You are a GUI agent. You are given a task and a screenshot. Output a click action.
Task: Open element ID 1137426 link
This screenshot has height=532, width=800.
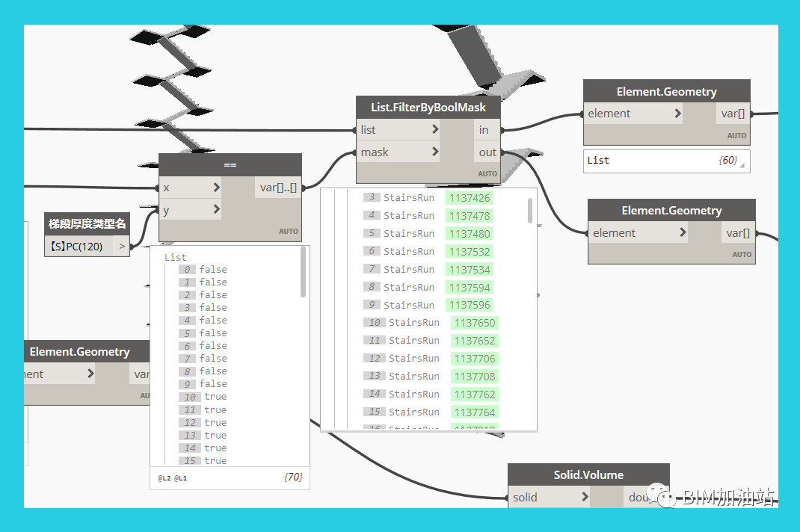coord(470,198)
